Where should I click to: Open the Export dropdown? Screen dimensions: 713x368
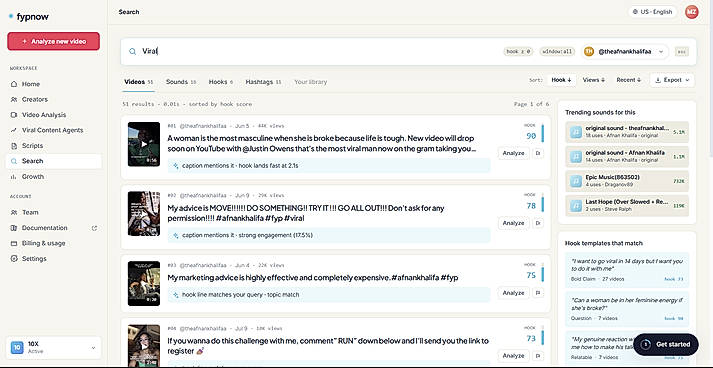pos(672,80)
